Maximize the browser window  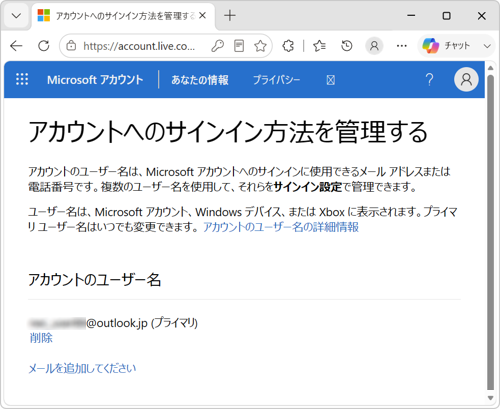click(x=446, y=15)
